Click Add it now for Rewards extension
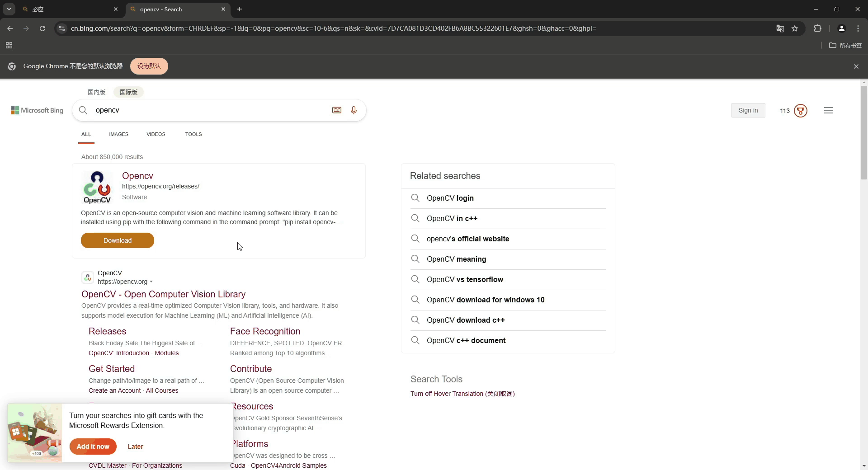This screenshot has width=868, height=470. click(93, 446)
